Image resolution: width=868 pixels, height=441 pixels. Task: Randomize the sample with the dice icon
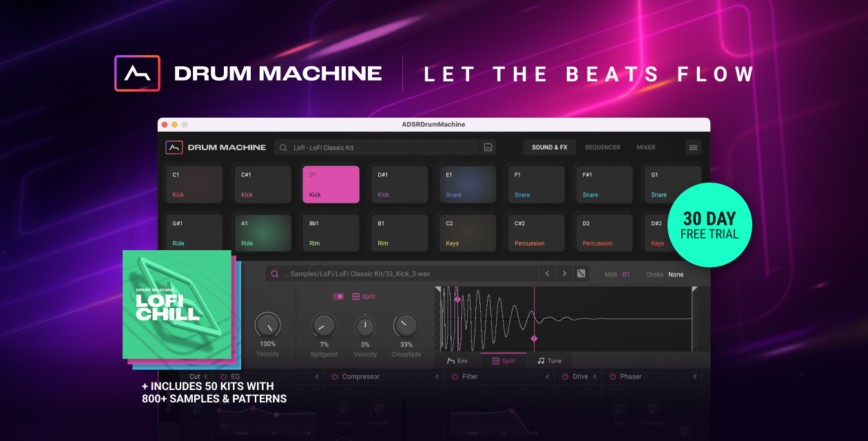(x=581, y=274)
